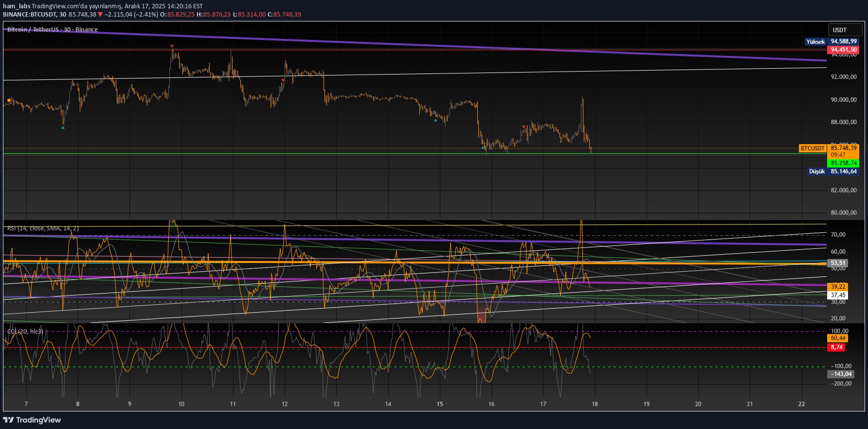Click the red 94.451,50 price line label
The height and width of the screenshot is (429, 868).
click(843, 50)
